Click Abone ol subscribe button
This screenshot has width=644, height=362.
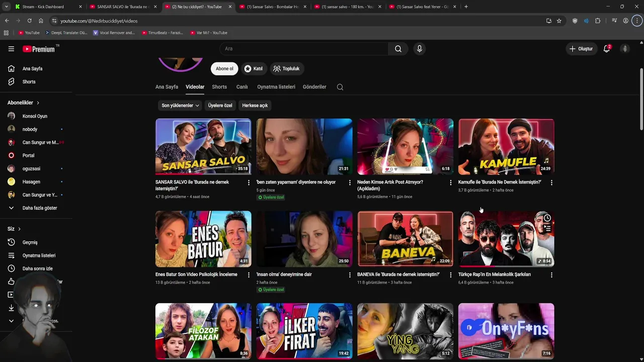coord(224,69)
